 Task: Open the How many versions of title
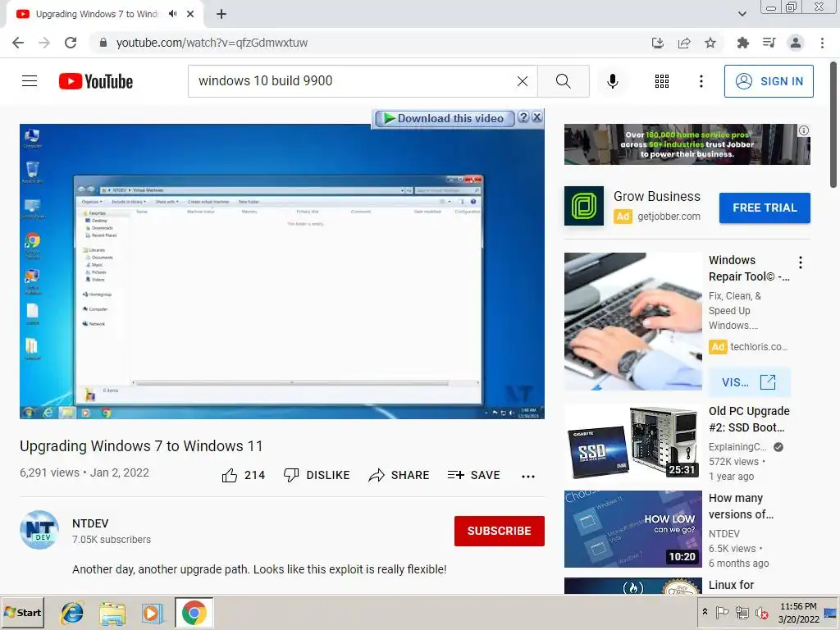click(741, 506)
